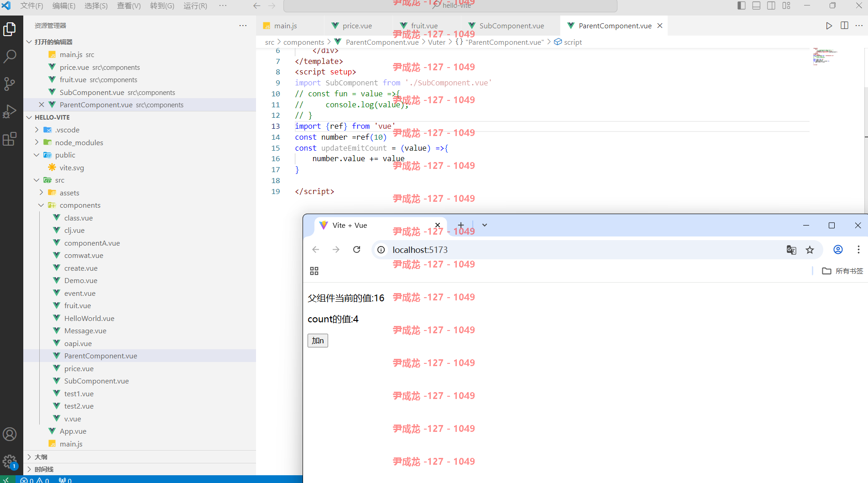Open browser tab search dropdown

pos(485,225)
